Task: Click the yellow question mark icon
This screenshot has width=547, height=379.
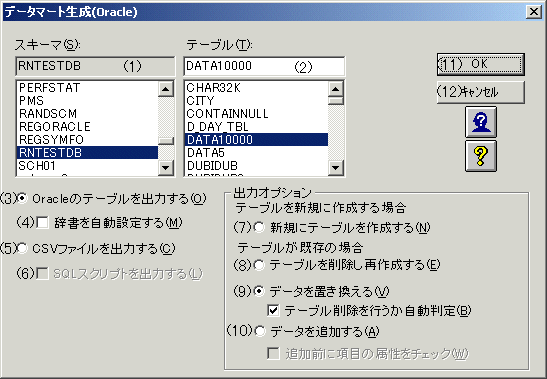Action: [x=481, y=156]
